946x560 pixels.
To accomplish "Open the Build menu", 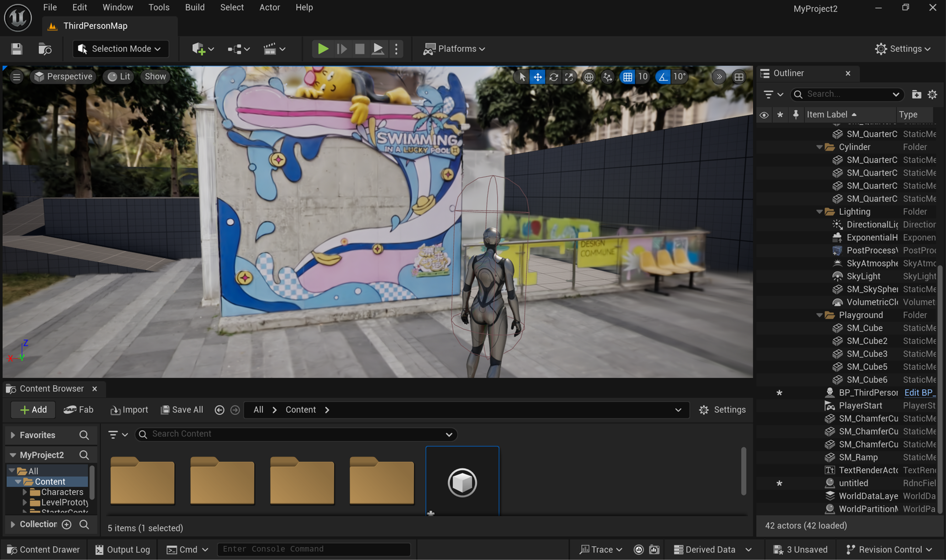I will point(195,7).
